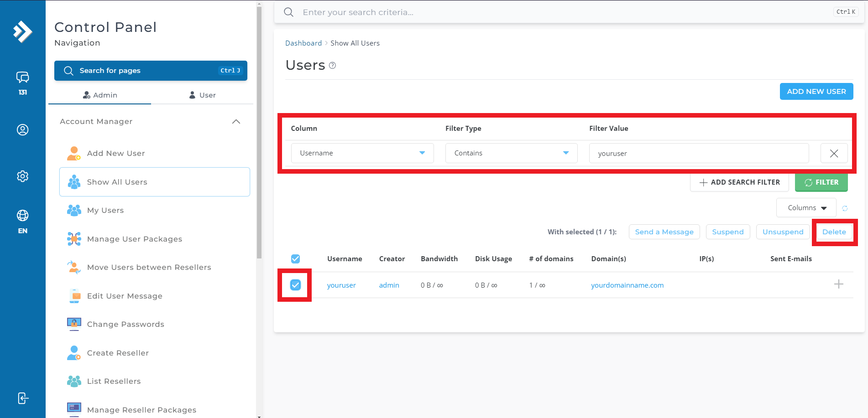Switch to the User tab
The image size is (868, 418).
(202, 95)
